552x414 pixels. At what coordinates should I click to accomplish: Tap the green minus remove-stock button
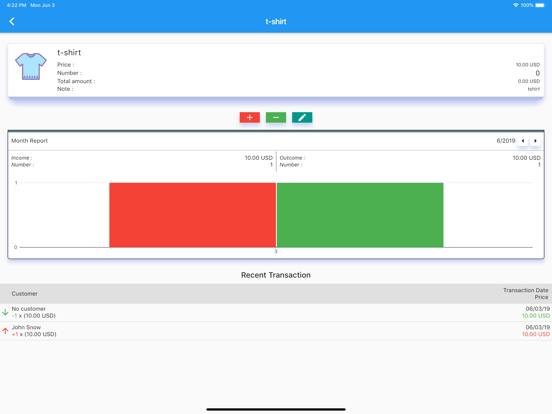click(x=276, y=117)
